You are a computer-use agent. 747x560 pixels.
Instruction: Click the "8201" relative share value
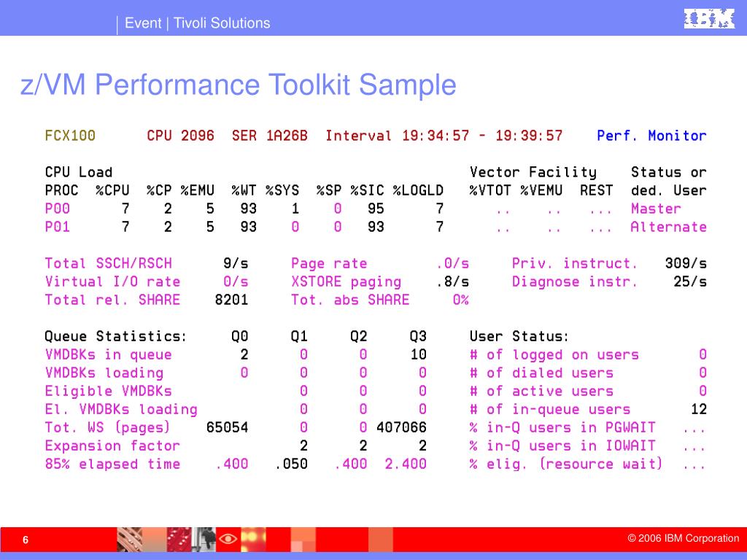(231, 300)
